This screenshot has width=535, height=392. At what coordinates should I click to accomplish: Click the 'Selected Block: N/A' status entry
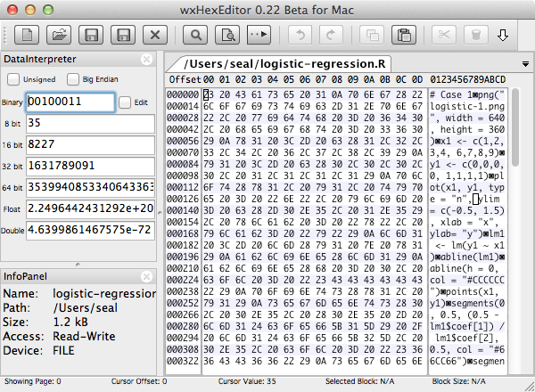point(359,381)
